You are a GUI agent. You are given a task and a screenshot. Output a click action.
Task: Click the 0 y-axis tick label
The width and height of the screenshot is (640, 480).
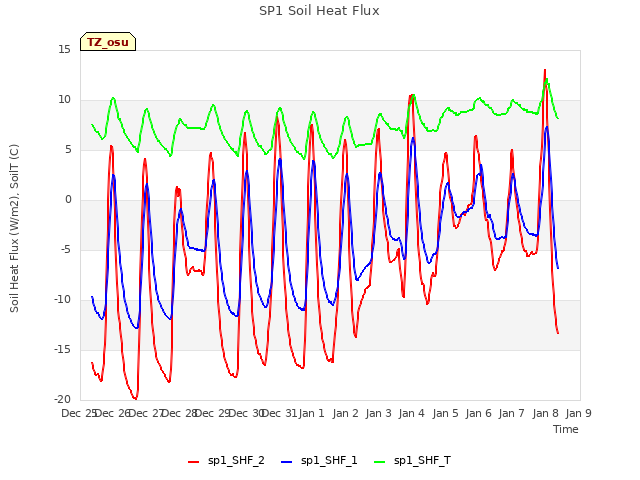point(68,200)
